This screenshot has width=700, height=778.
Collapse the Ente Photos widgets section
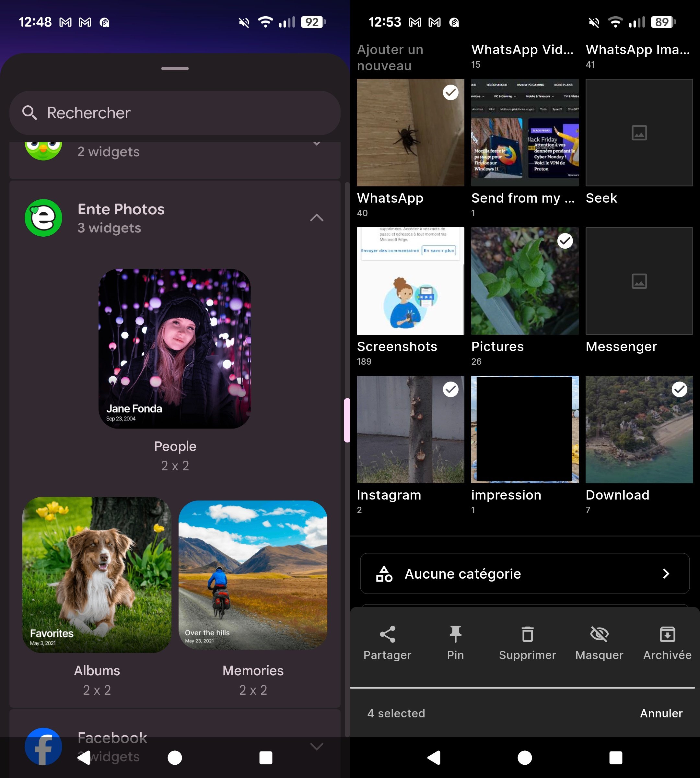tap(317, 218)
